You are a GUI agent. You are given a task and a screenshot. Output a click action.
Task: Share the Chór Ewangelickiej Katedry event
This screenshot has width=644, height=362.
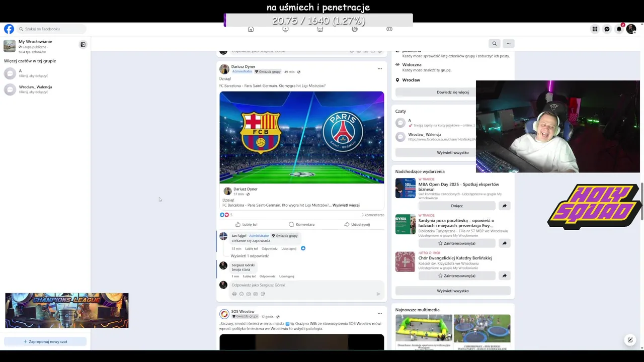504,276
